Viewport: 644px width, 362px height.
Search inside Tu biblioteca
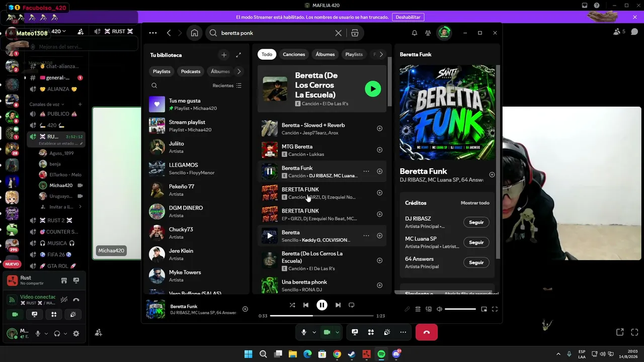154,85
